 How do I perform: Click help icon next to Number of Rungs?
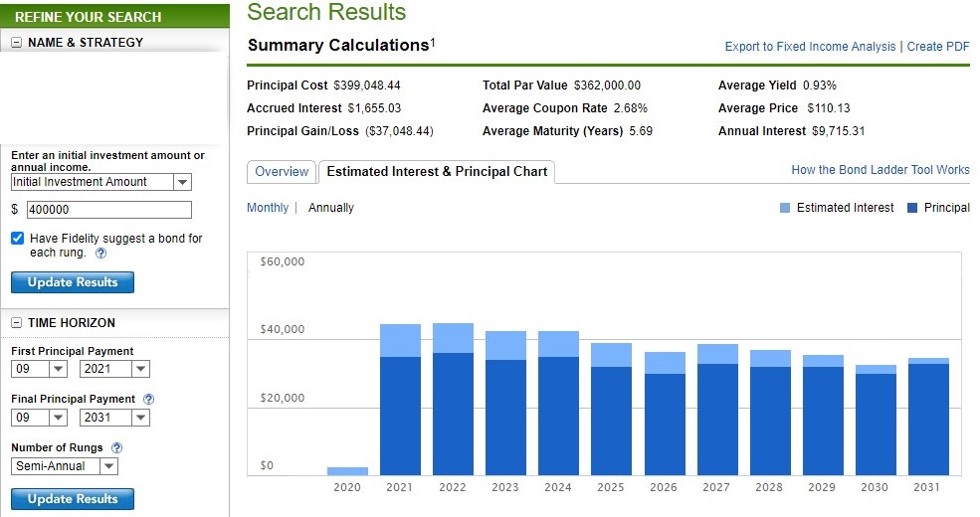117,448
